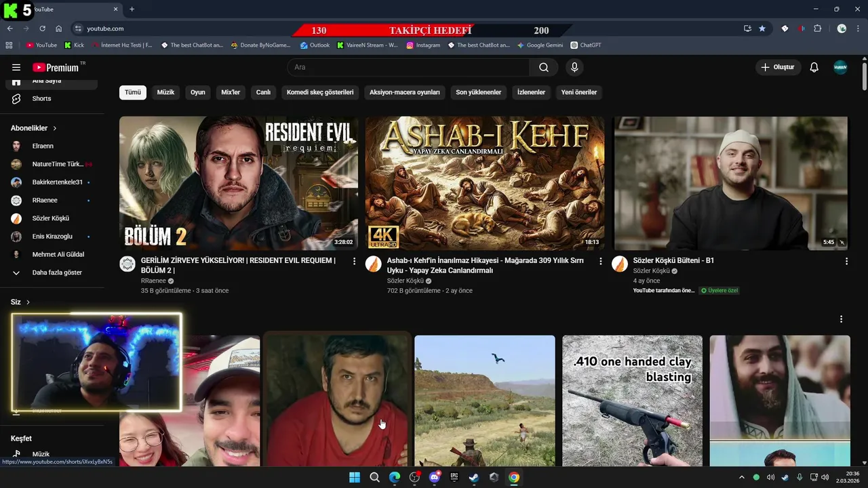868x488 pixels.
Task: Select the Oyun filter chip
Action: pyautogui.click(x=197, y=92)
